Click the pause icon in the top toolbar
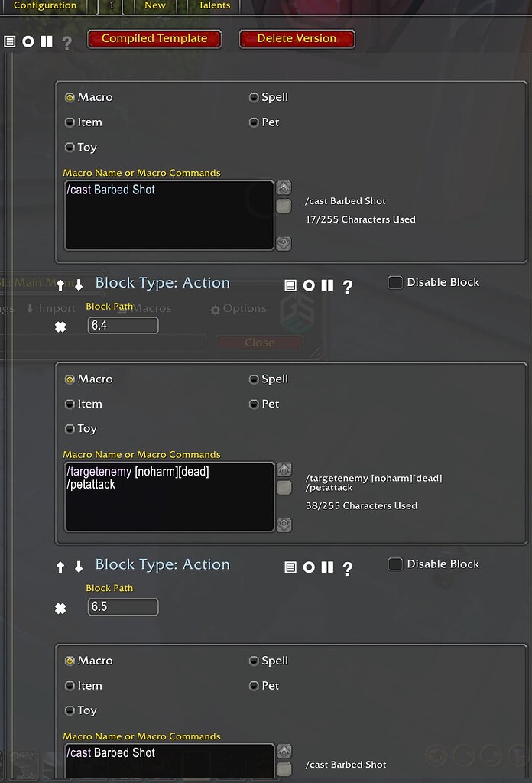This screenshot has width=532, height=783. click(47, 41)
